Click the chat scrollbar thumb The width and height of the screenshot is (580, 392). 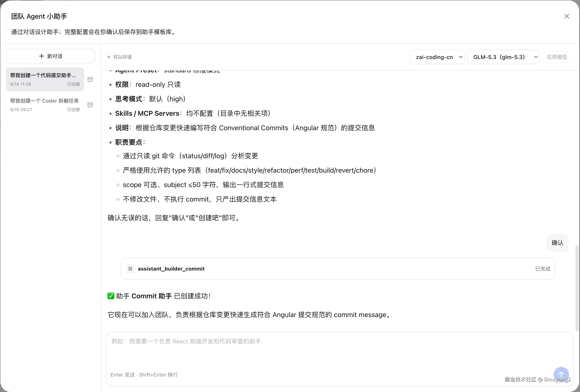click(577, 288)
